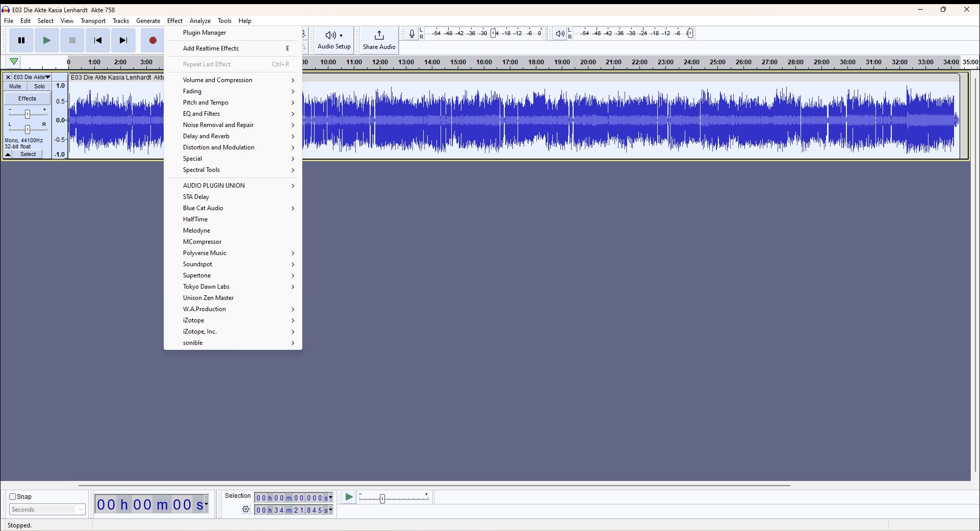Open the Seconds snap format dropdown

pos(46,509)
